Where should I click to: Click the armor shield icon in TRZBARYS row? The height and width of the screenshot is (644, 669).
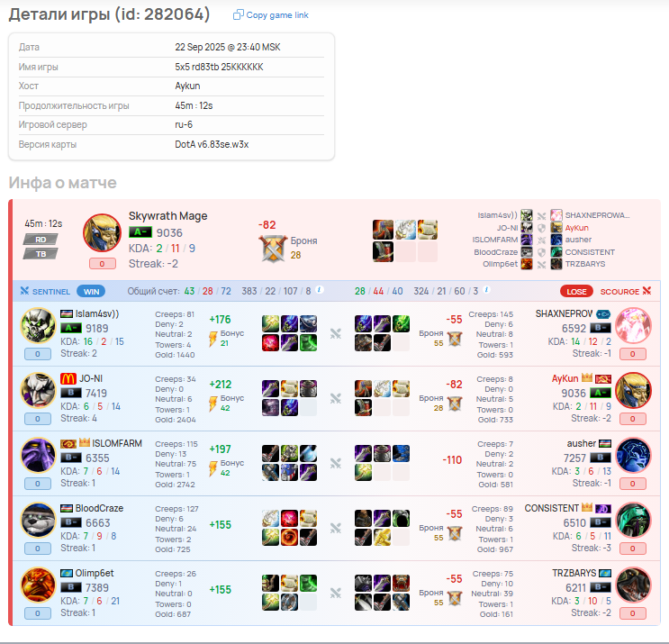(x=455, y=598)
